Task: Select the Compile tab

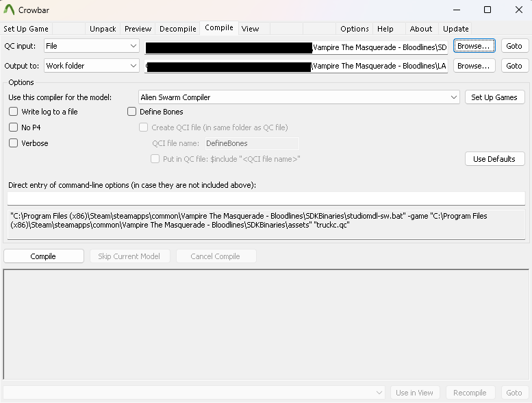Action: [x=219, y=28]
